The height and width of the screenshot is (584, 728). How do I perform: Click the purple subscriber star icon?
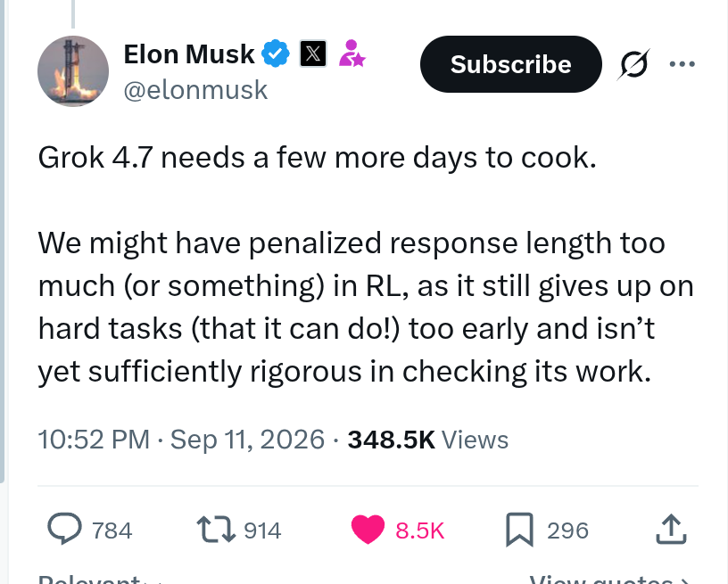tap(352, 53)
